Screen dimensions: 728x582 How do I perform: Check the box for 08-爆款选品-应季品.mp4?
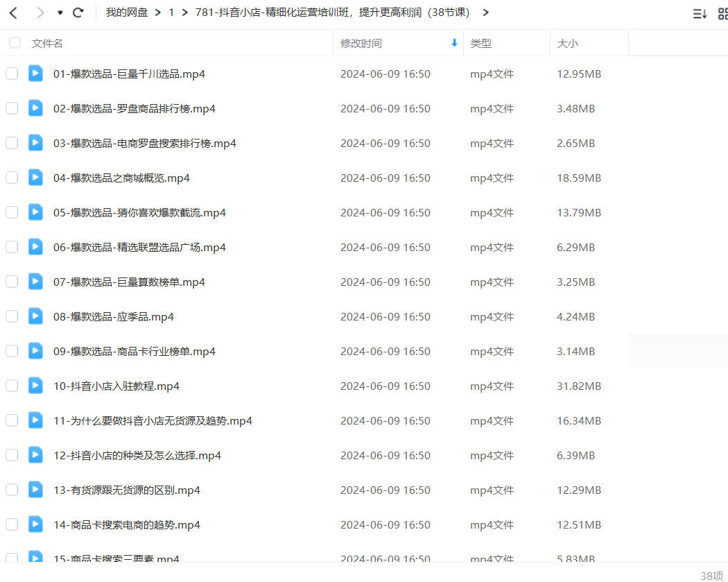click(x=12, y=316)
